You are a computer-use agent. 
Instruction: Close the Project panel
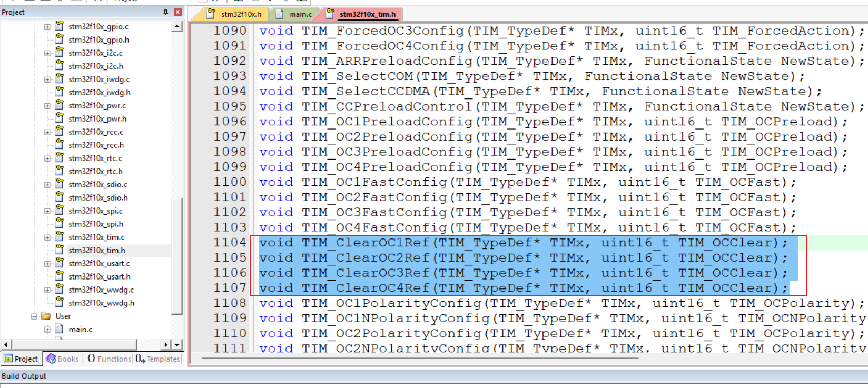coord(178,12)
